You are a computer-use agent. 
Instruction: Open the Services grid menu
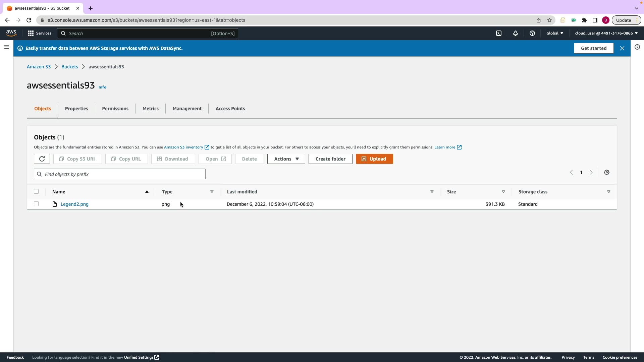(x=39, y=33)
